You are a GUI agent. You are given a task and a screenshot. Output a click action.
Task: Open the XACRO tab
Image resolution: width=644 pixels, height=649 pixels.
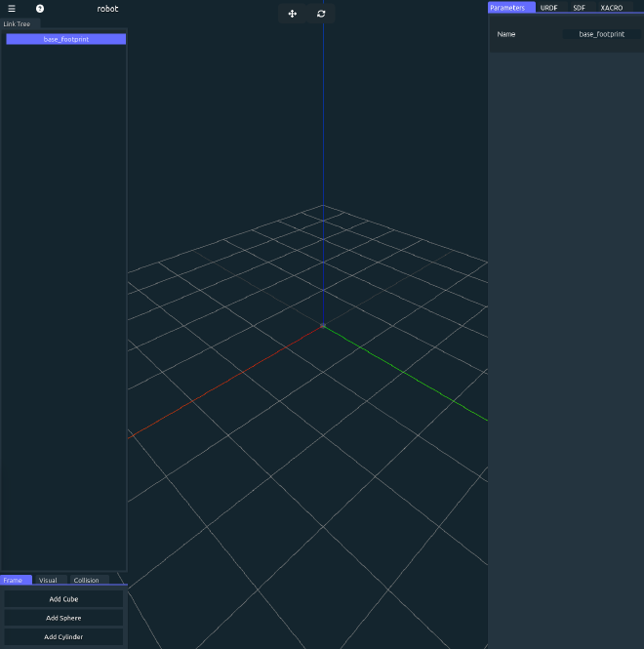coord(614,8)
